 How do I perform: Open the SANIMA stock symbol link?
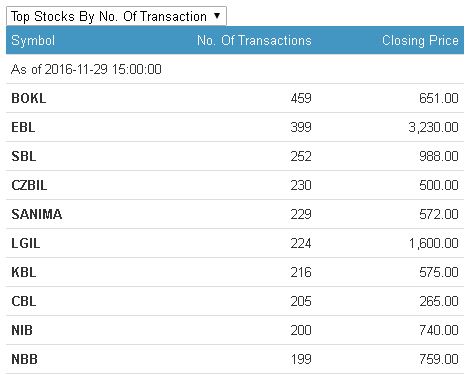[x=37, y=214]
